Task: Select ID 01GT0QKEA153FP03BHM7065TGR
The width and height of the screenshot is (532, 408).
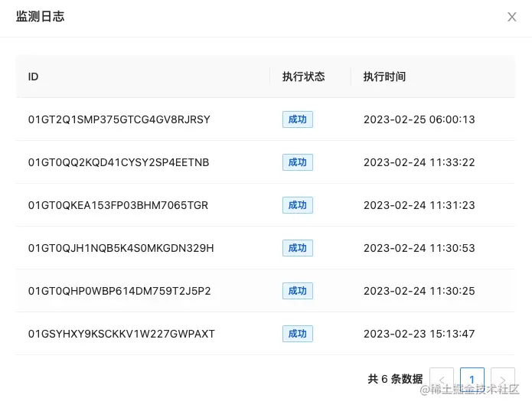Action: point(118,205)
